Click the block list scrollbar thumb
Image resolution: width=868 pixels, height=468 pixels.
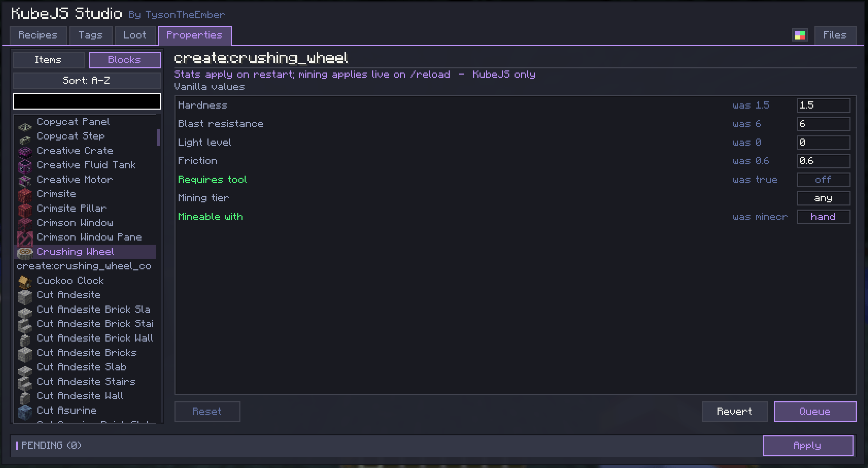coord(159,137)
